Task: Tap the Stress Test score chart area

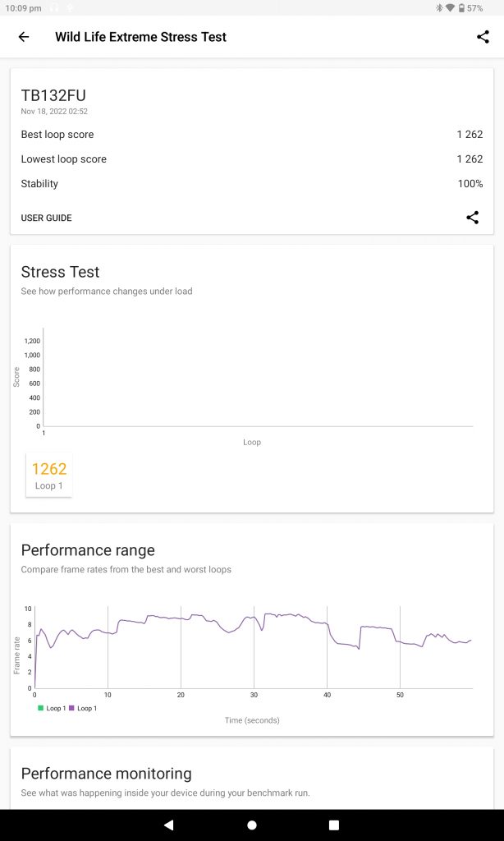Action: [x=256, y=378]
